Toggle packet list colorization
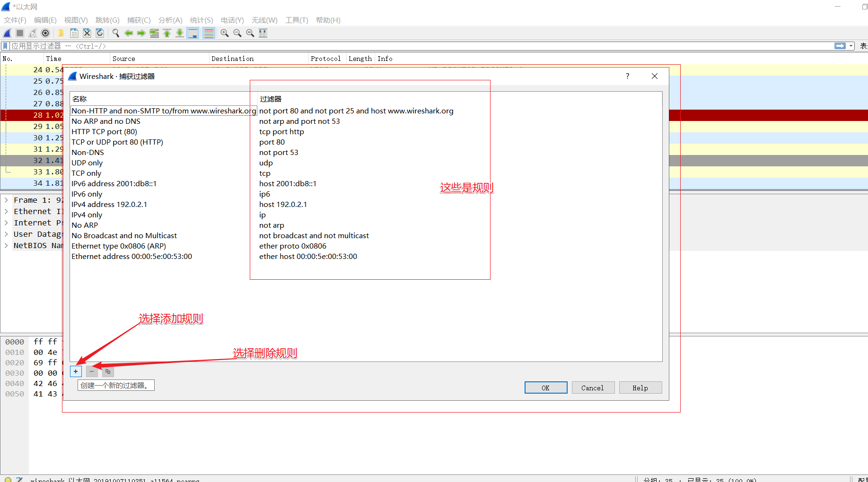The width and height of the screenshot is (868, 482). 209,33
